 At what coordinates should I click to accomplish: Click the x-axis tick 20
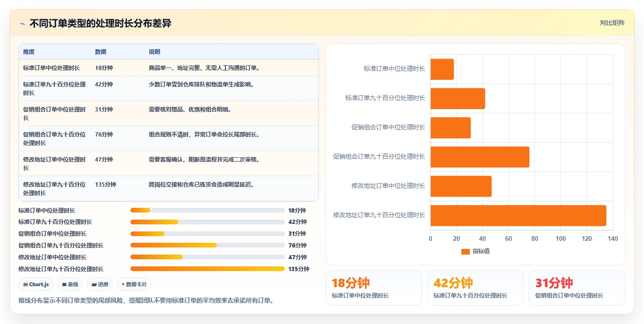click(456, 239)
